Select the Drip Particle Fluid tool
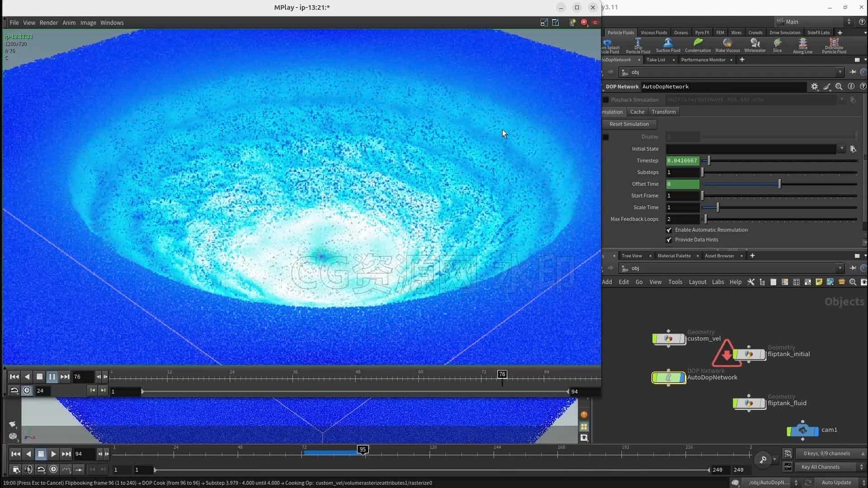This screenshot has height=488, width=868. tap(638, 46)
